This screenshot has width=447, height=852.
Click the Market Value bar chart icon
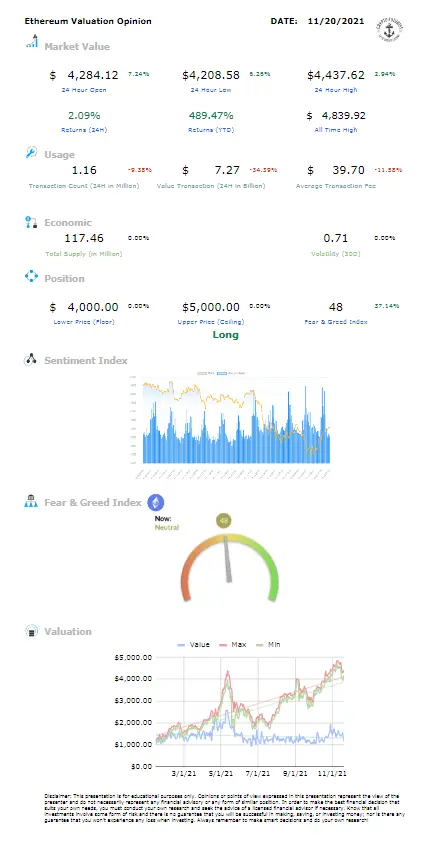coord(32,42)
